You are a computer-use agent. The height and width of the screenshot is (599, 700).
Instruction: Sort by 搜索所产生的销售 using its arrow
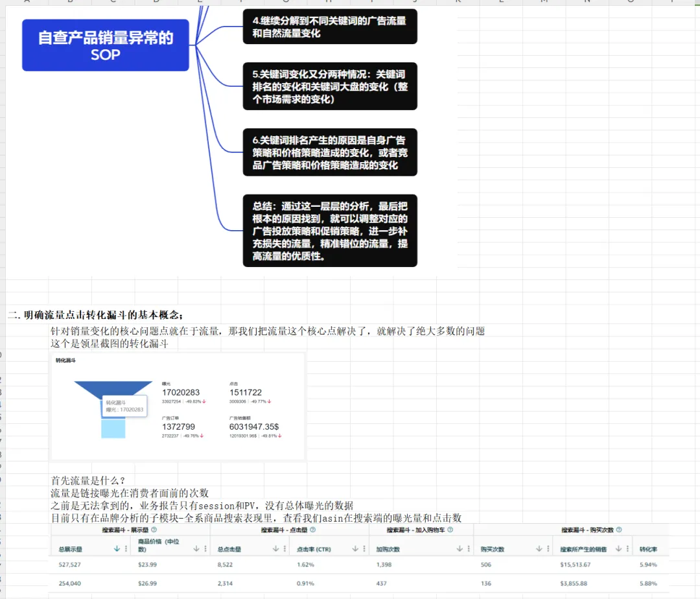tap(618, 548)
